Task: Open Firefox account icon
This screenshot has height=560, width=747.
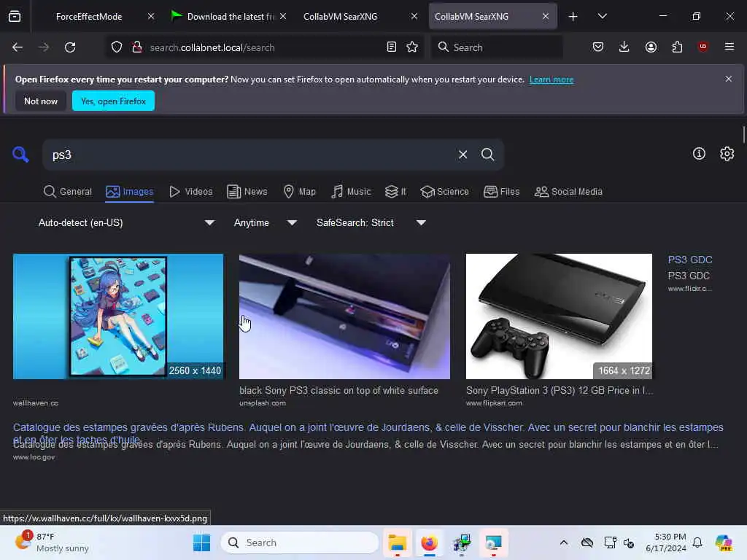Action: (651, 47)
